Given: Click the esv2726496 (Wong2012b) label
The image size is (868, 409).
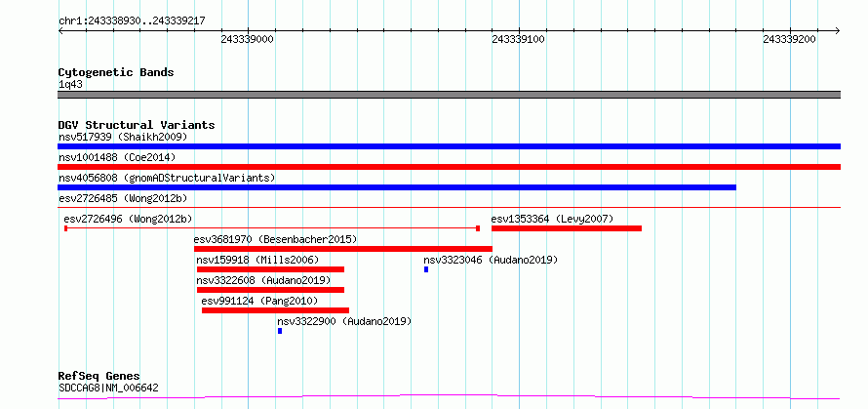Looking at the screenshot, I should [128, 219].
